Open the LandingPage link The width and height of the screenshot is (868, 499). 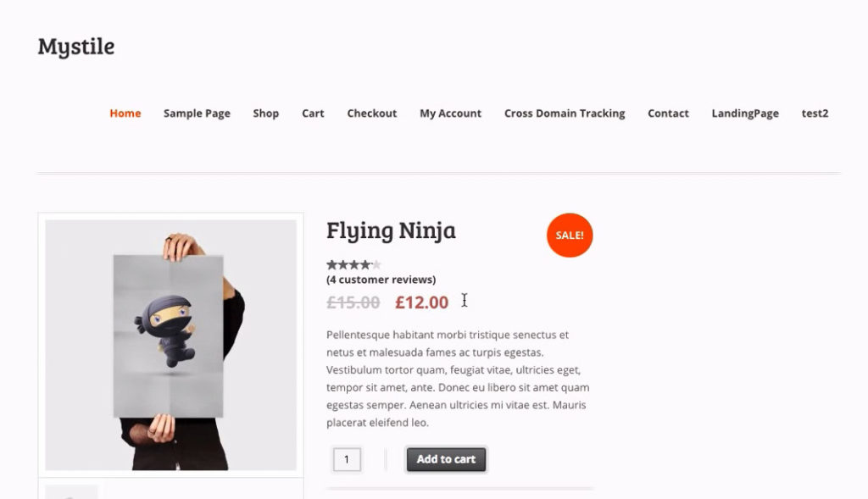point(745,113)
